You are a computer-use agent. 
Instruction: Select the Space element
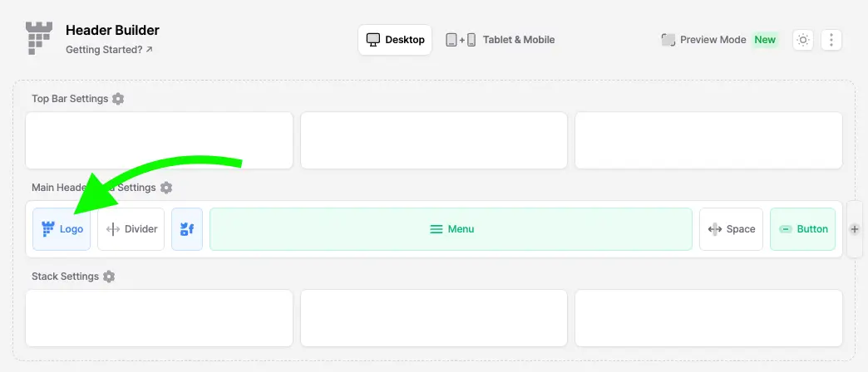[732, 229]
